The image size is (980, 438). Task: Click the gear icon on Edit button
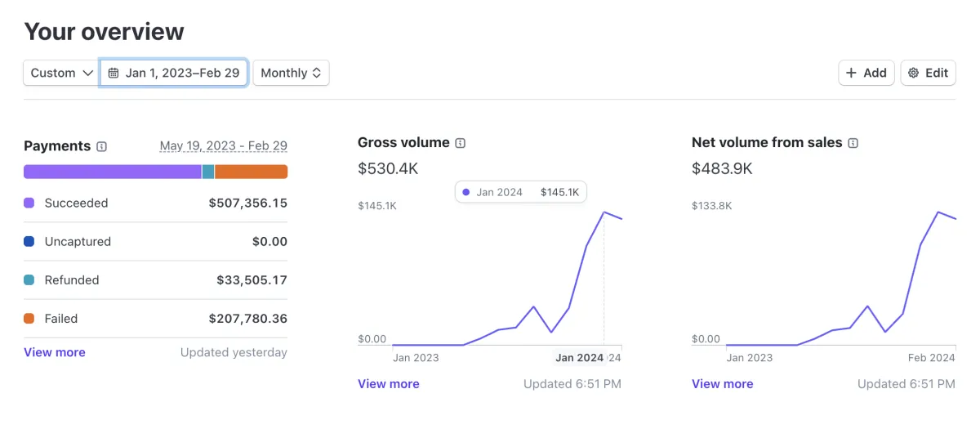[914, 73]
